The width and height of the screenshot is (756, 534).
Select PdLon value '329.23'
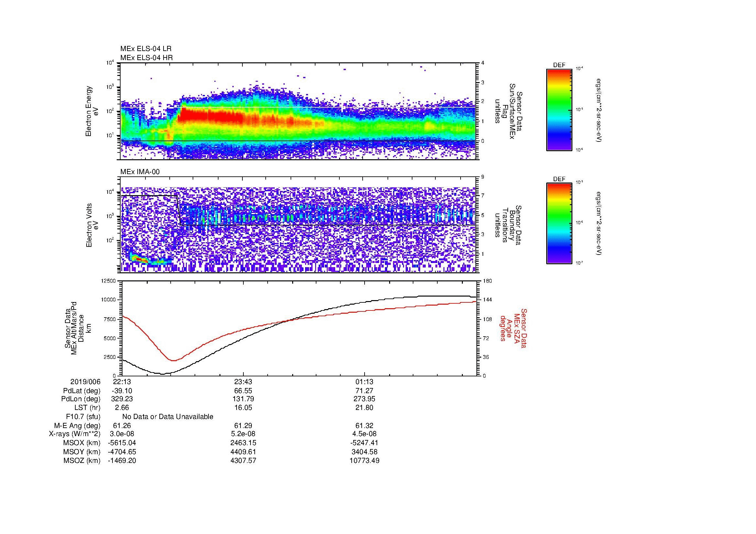[122, 399]
